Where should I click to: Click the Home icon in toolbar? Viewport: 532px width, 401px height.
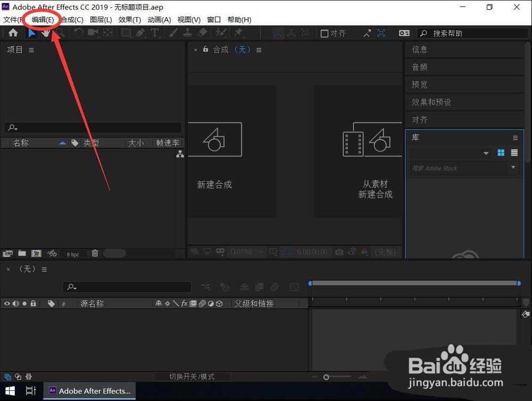pyautogui.click(x=13, y=33)
